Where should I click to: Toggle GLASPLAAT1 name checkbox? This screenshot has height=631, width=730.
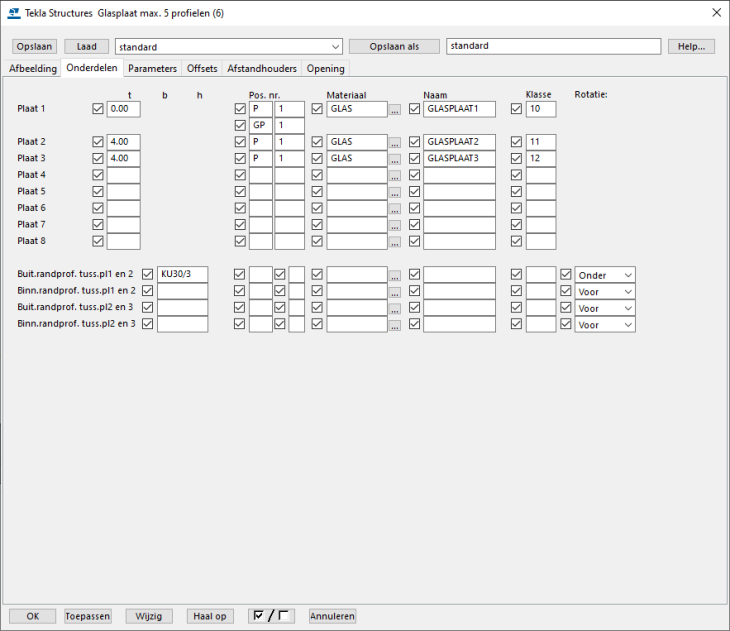pyautogui.click(x=414, y=109)
